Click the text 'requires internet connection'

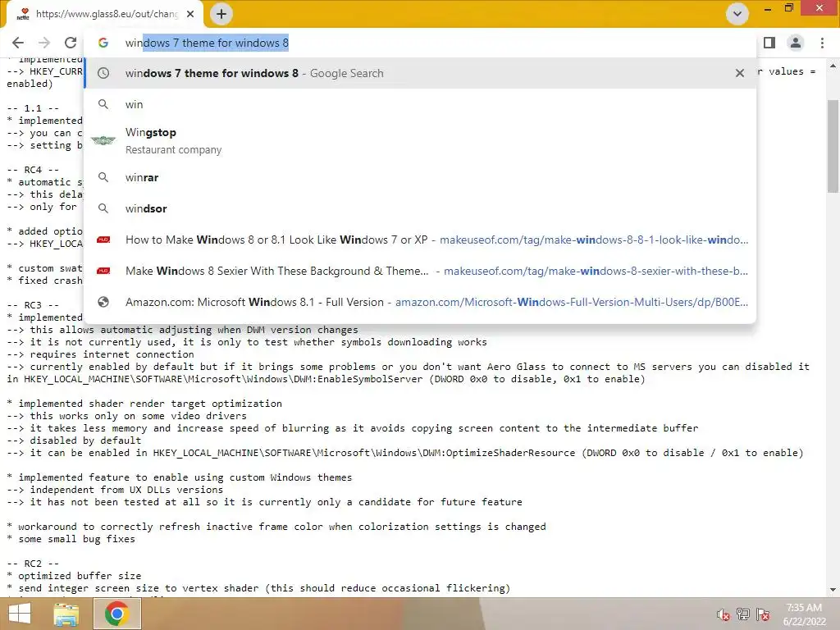tap(112, 354)
